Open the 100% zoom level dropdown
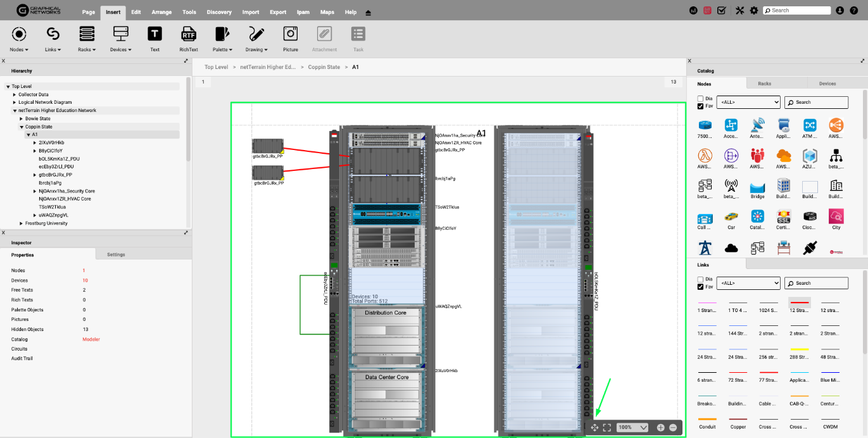Screen dimensions: 868x438 (x=633, y=428)
